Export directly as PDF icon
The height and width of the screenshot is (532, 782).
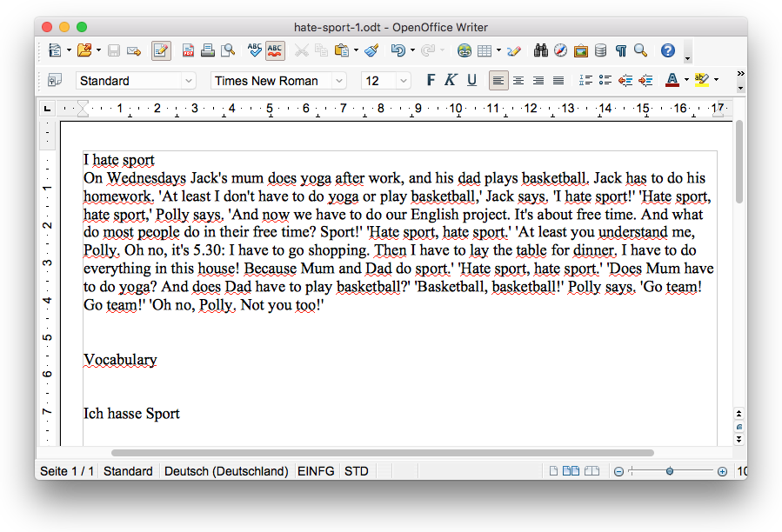188,50
